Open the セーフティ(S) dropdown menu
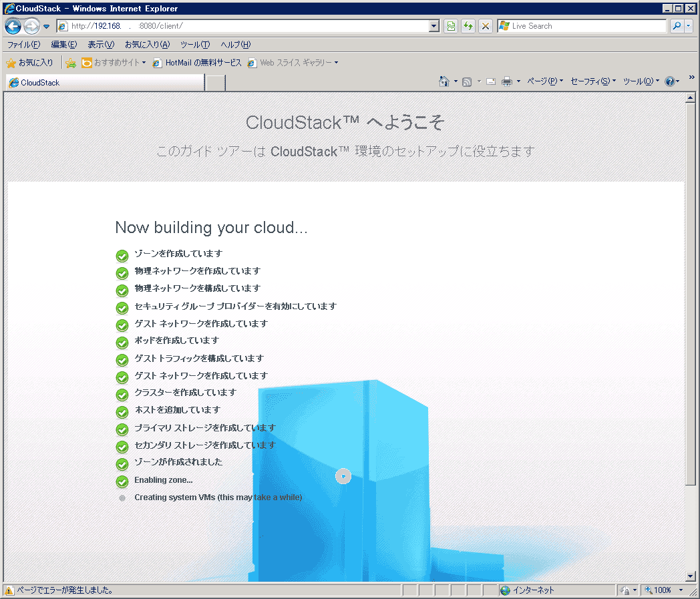This screenshot has width=700, height=599. (x=592, y=81)
